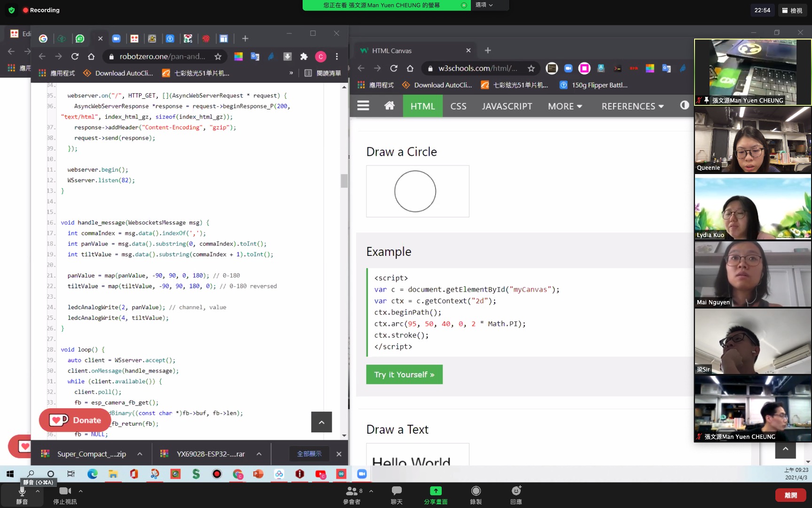Click Try it Yourself for the circle example
This screenshot has width=812, height=508.
tap(404, 374)
